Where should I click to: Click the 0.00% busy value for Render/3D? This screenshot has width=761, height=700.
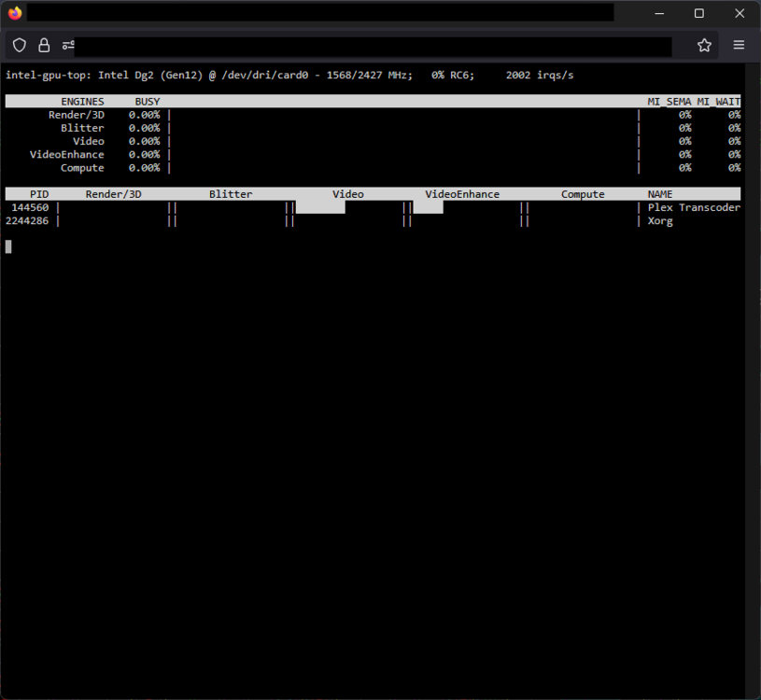point(144,115)
